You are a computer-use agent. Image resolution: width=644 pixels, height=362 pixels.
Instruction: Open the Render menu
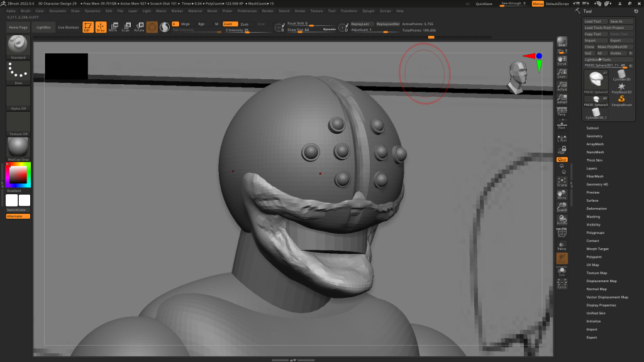pos(268,11)
